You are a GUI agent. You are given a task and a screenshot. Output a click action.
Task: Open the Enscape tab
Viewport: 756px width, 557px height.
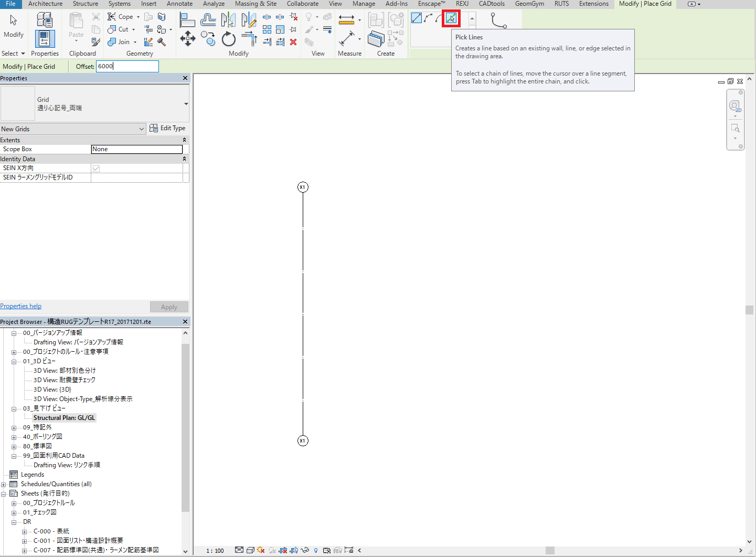tap(431, 4)
